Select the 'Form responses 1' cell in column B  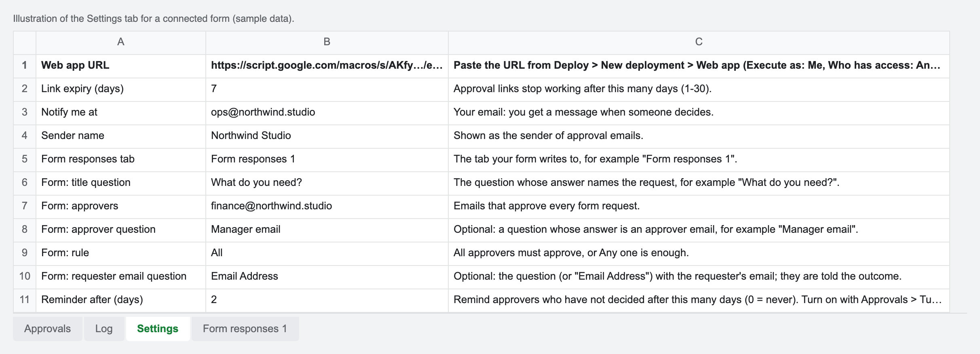(x=327, y=160)
